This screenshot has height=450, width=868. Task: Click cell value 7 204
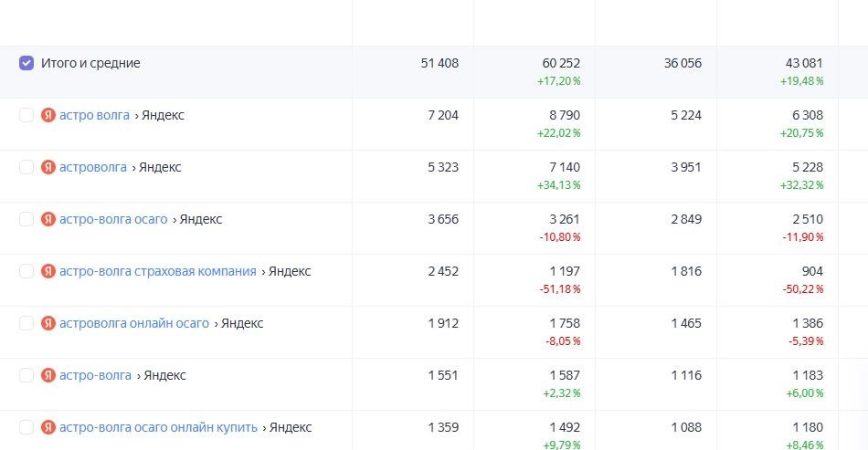(x=443, y=115)
